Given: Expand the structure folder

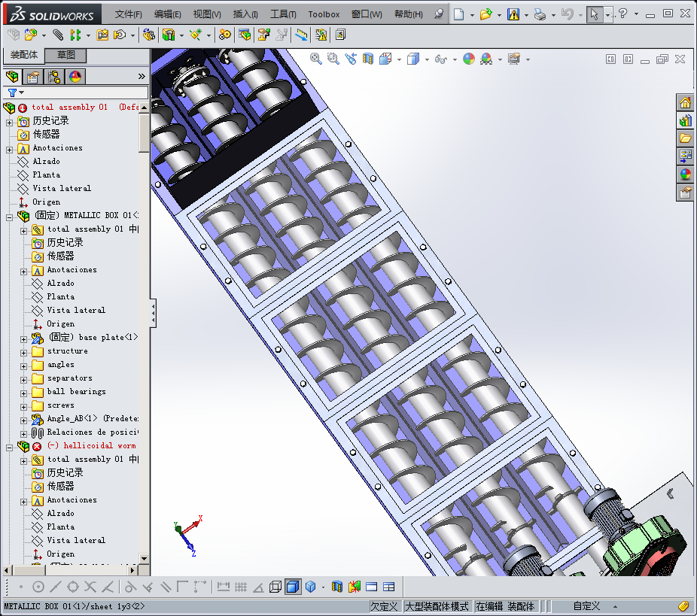Looking at the screenshot, I should pyautogui.click(x=23, y=353).
